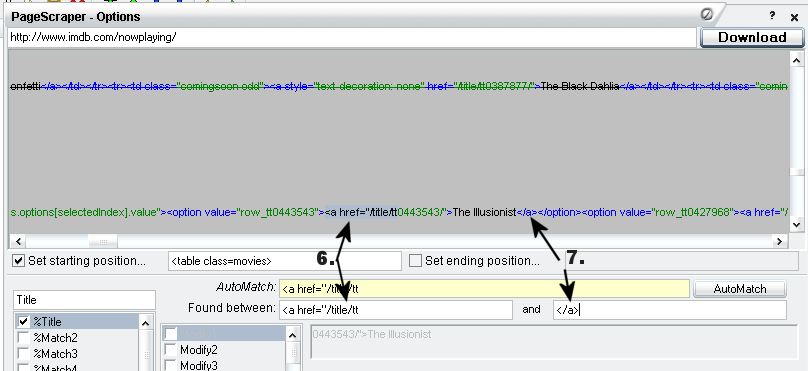Viewport: 808px width, 371px height.
Task: Click the down arrow of the HTML source scrollbar
Action: point(797,224)
